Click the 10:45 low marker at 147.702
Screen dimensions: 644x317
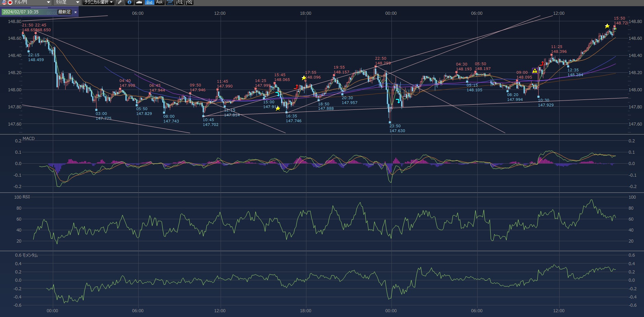pyautogui.click(x=203, y=116)
